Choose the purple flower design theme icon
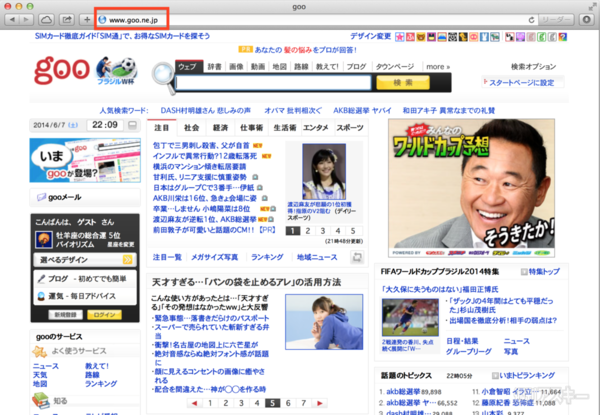The image size is (600, 415). (520, 37)
